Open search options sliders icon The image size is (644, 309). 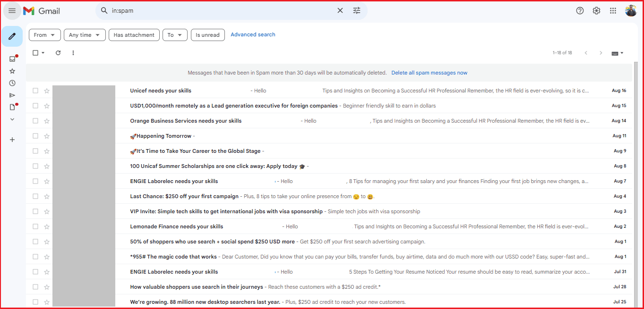tap(357, 10)
